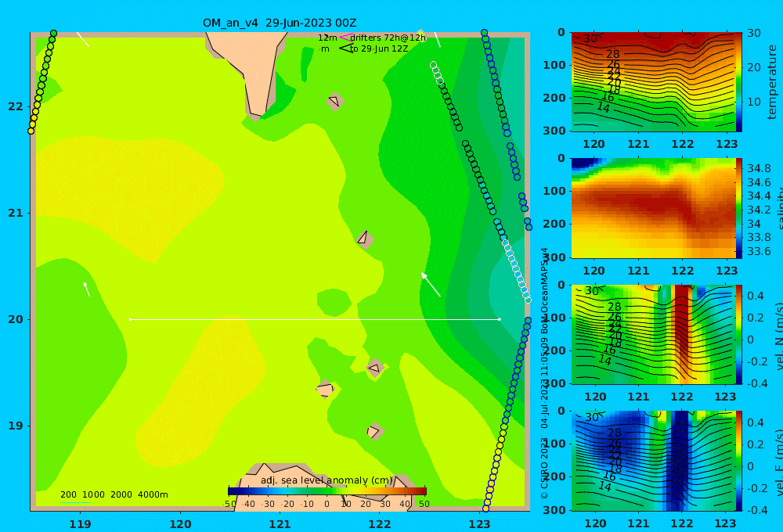
Task: Click the map title OM_an_v4 29-Jun-2023 00Z
Action: pyautogui.click(x=280, y=23)
